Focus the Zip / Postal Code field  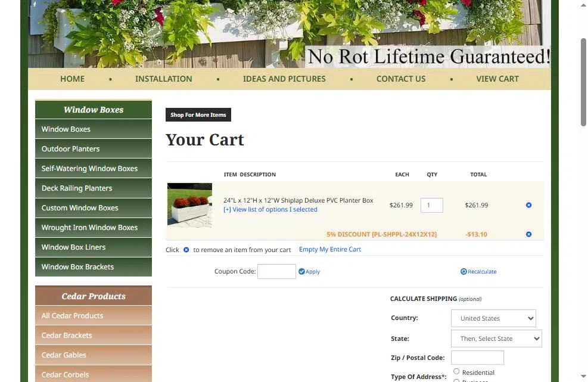477,358
